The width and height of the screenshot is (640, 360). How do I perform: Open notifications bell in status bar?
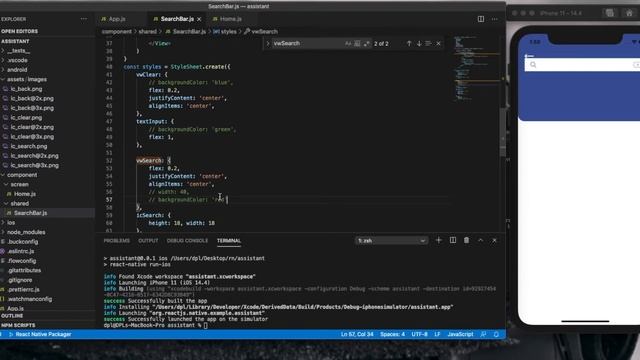coord(496,334)
